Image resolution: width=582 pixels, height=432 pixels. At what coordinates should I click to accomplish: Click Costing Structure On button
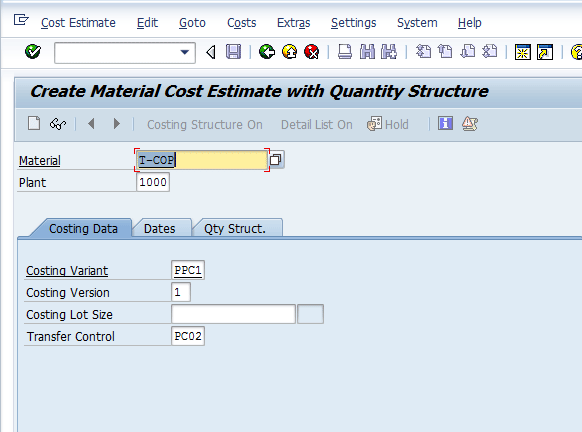205,124
